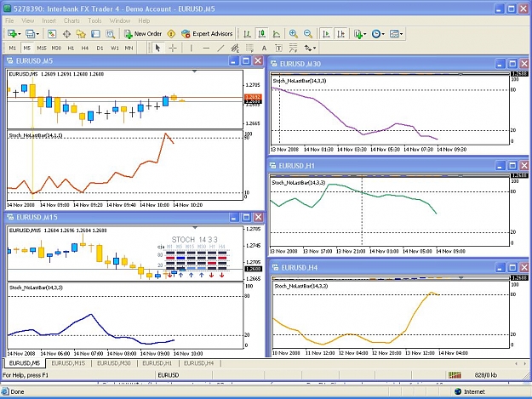This screenshot has width=532, height=399.
Task: Open the New Chart dropdown arrow
Action: click(x=20, y=34)
